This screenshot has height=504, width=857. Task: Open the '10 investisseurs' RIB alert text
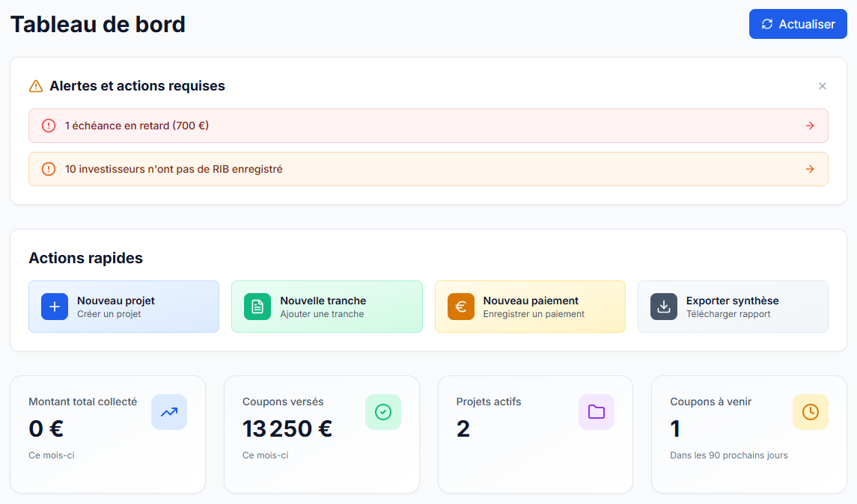point(174,169)
